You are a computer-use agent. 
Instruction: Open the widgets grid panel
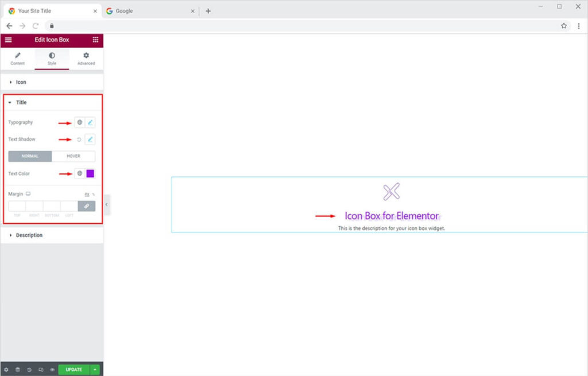coord(95,40)
